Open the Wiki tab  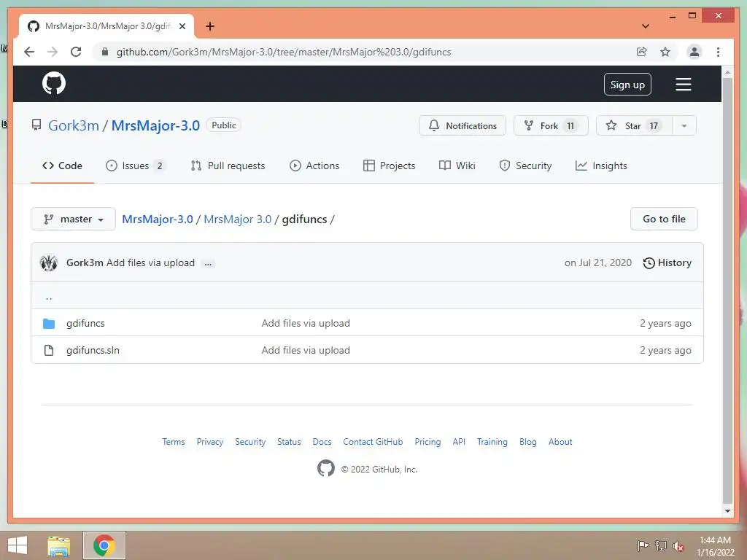click(x=457, y=166)
